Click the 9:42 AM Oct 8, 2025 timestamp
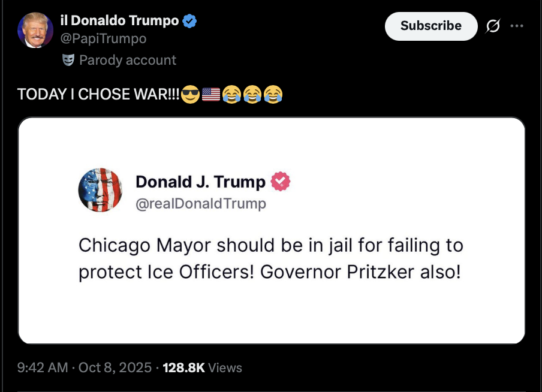This screenshot has height=392, width=542. pos(85,367)
